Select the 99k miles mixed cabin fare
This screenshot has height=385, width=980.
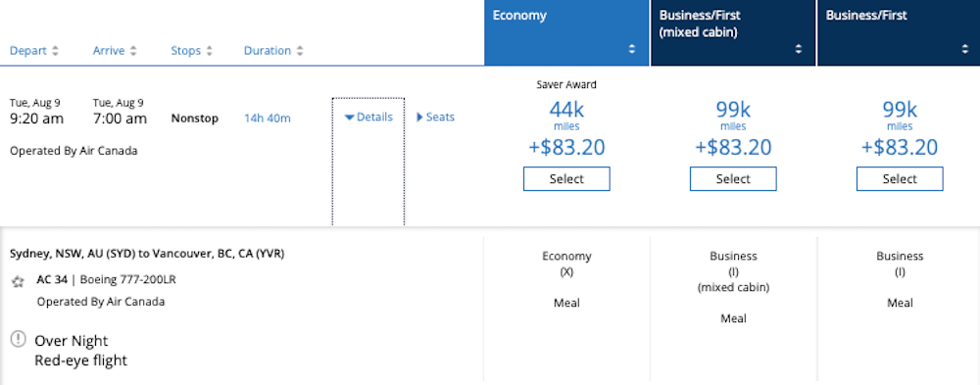(x=733, y=178)
